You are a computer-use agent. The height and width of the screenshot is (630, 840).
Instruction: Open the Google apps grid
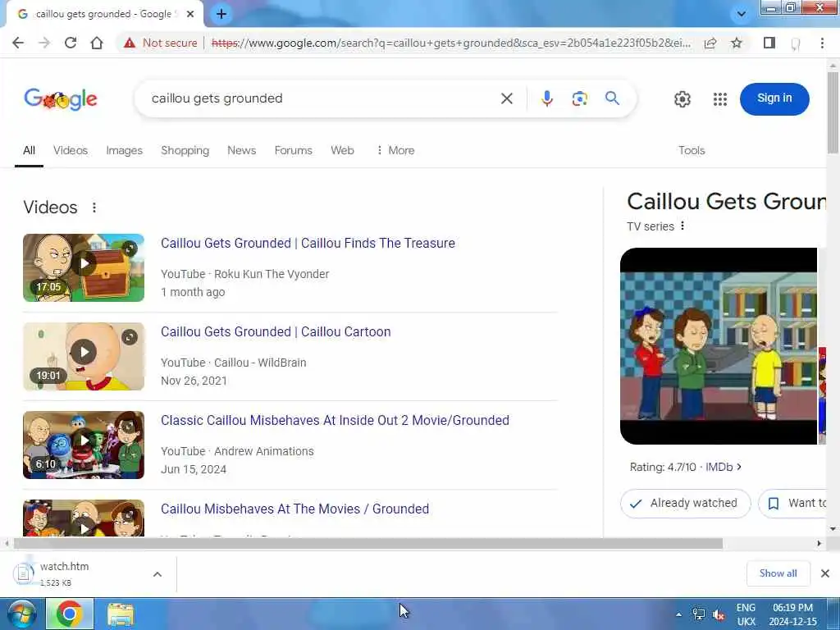pos(720,99)
